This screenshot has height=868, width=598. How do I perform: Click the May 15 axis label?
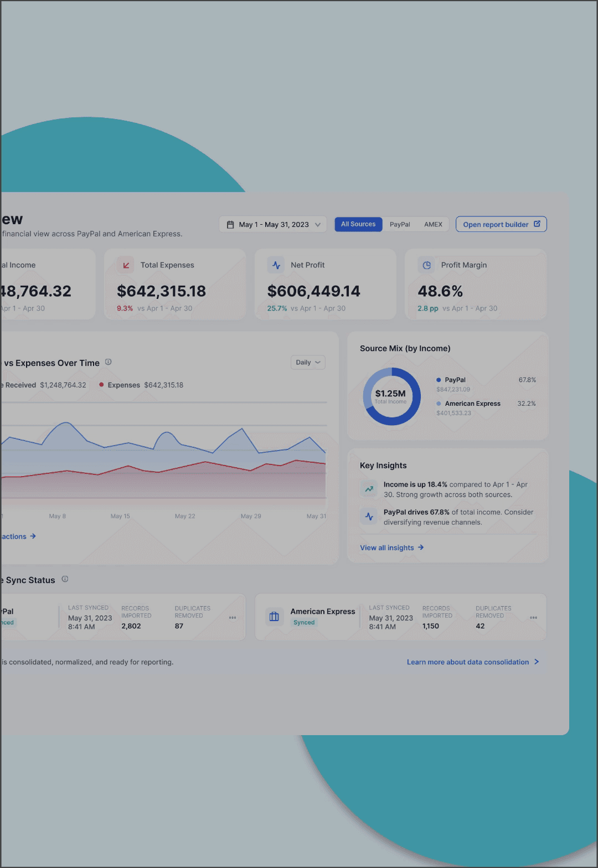120,516
